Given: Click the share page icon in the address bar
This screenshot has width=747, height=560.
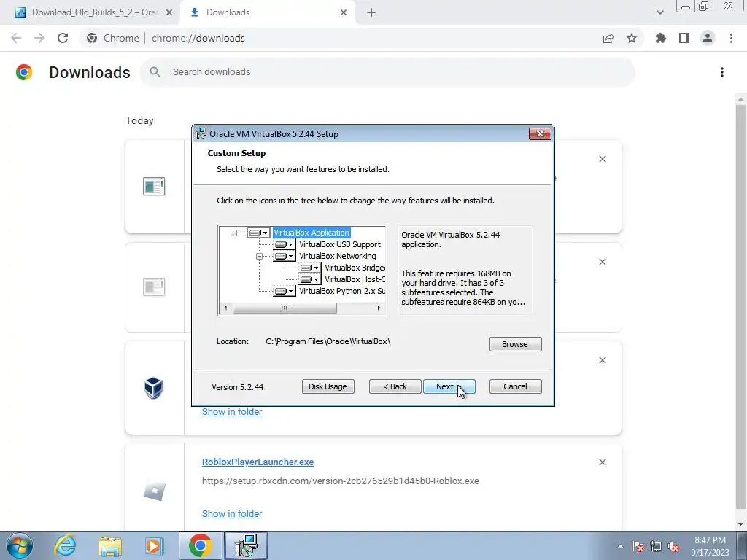Looking at the screenshot, I should pos(608,39).
